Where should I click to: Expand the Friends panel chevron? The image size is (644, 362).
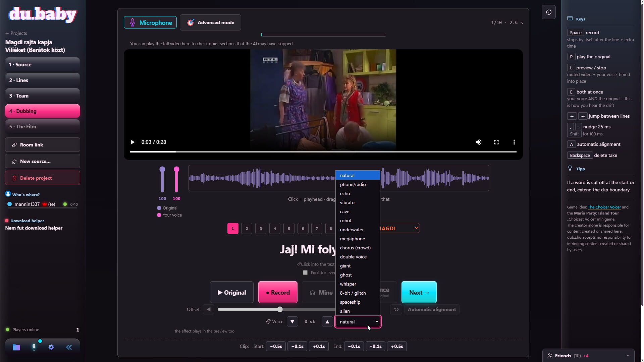point(628,356)
